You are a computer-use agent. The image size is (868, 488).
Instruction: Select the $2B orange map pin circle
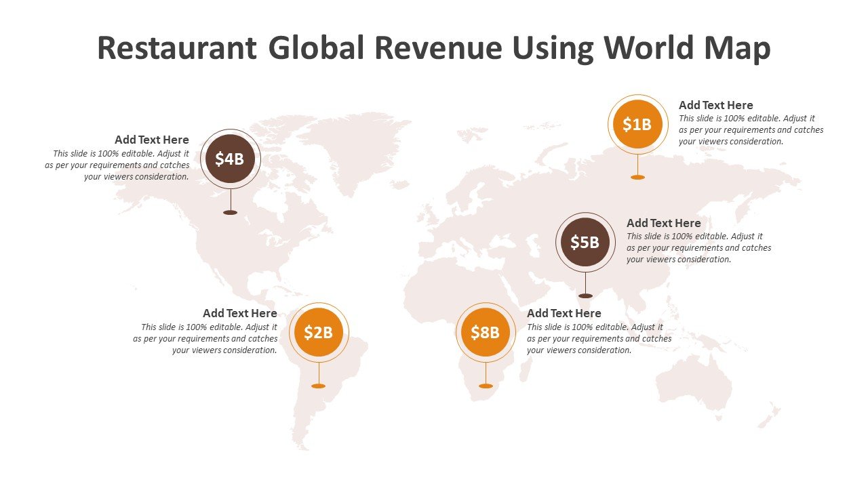point(319,332)
